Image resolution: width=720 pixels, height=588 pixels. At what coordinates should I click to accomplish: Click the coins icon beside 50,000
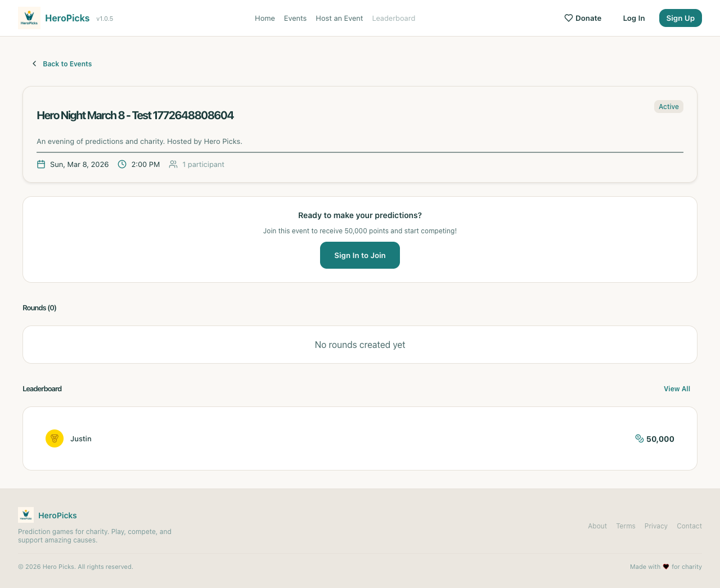pyautogui.click(x=639, y=438)
